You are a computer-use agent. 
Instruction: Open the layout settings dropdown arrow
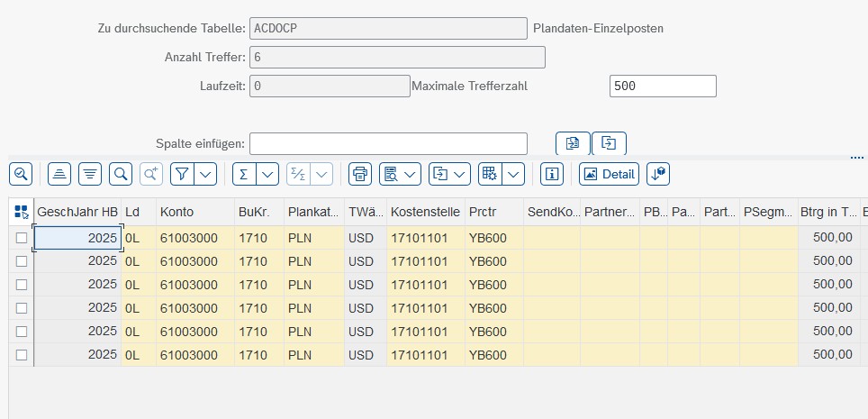(513, 174)
